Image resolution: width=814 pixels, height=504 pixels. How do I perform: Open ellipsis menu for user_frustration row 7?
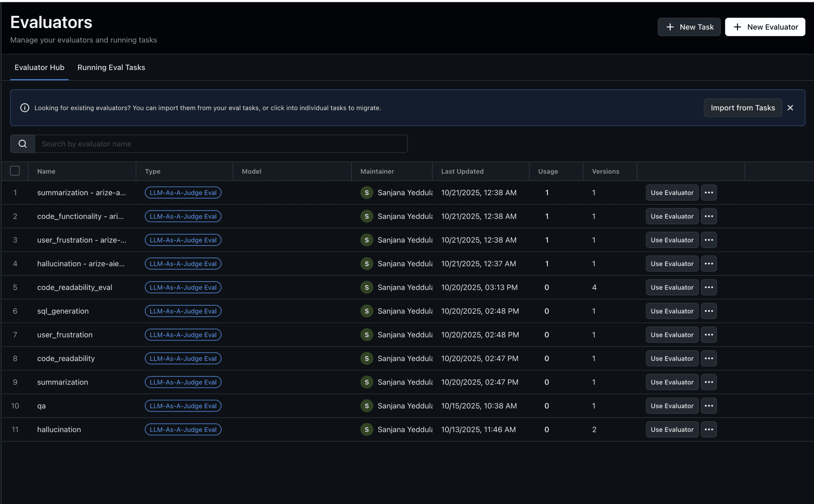[x=709, y=335]
